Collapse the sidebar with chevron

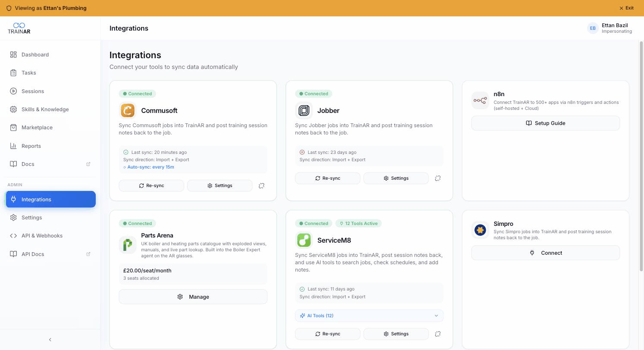pos(50,340)
